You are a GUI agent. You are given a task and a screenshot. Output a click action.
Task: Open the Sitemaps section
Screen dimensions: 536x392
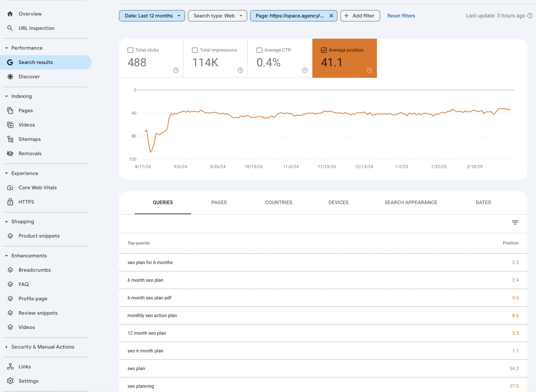30,139
